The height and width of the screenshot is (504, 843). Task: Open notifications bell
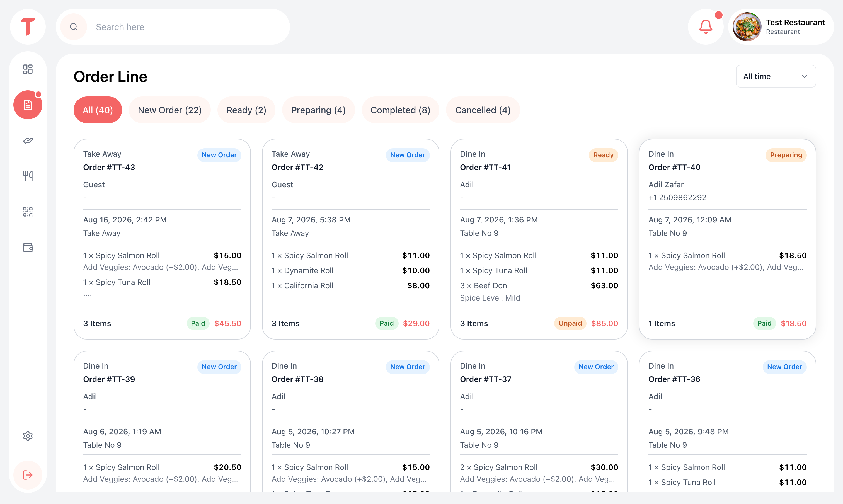click(x=706, y=27)
